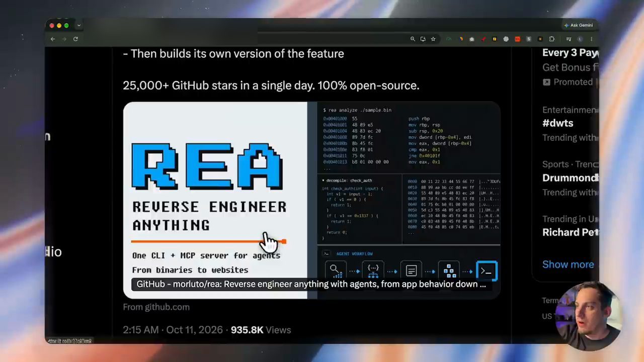Click the terminal icon in the agent workflow
The width and height of the screenshot is (644, 362).
486,271
